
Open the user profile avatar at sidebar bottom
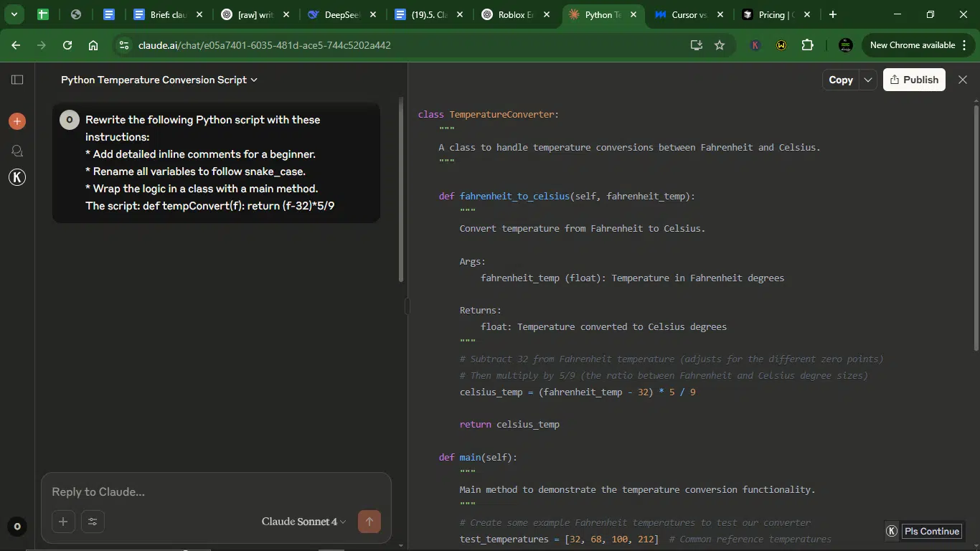click(x=17, y=527)
